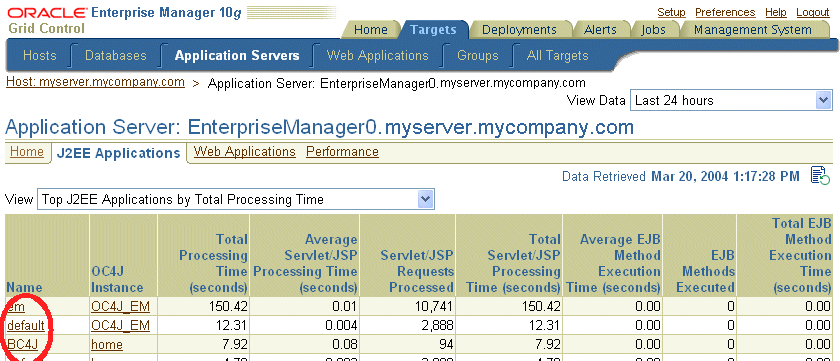Select the Web Applications subtab in blue bar
840x361 pixels.
(x=378, y=55)
